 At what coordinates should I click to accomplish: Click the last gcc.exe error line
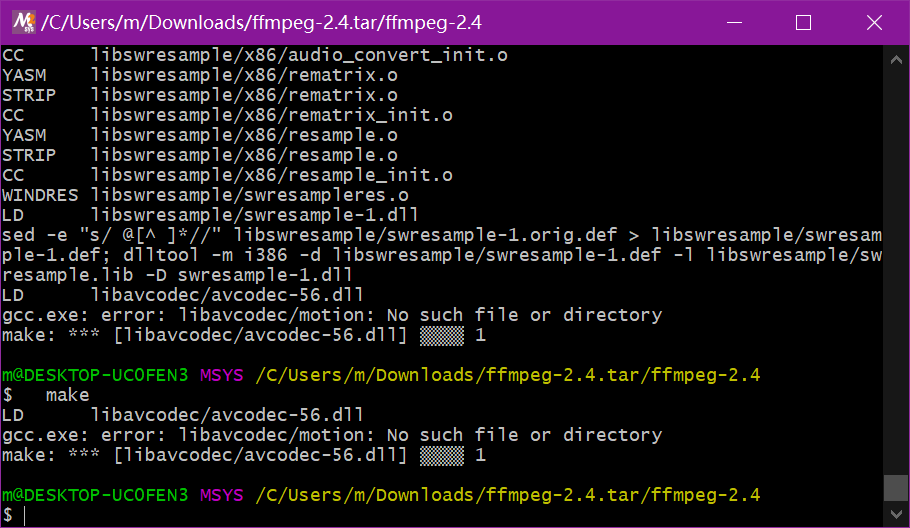pyautogui.click(x=331, y=435)
